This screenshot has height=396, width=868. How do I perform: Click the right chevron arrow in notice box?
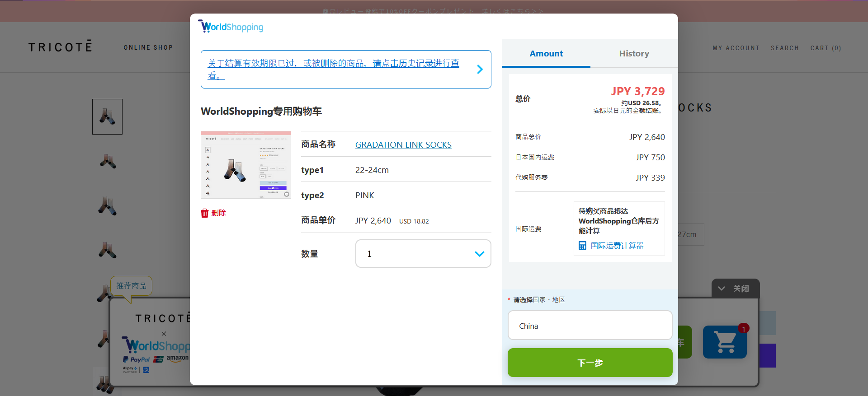[480, 69]
